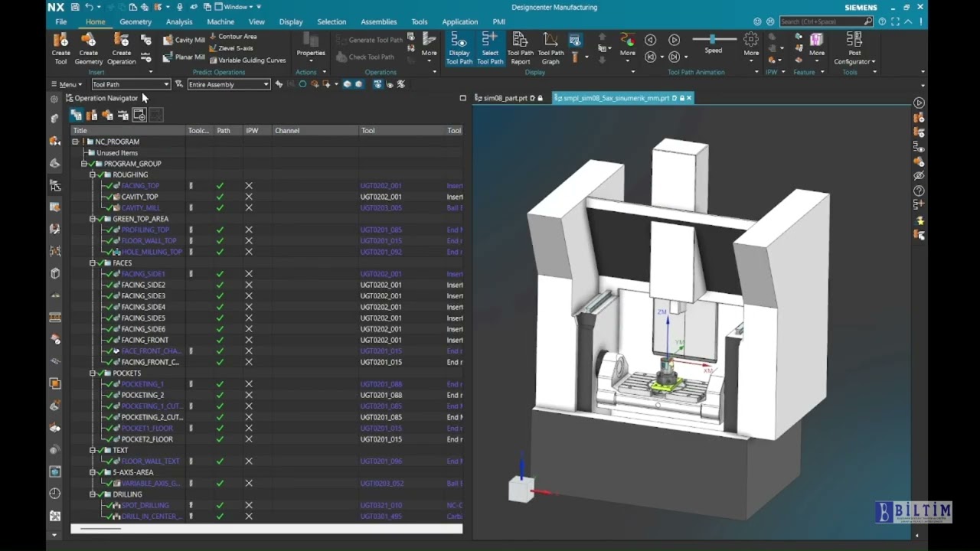
Task: Open tool path animation settings gear
Action: (751, 39)
